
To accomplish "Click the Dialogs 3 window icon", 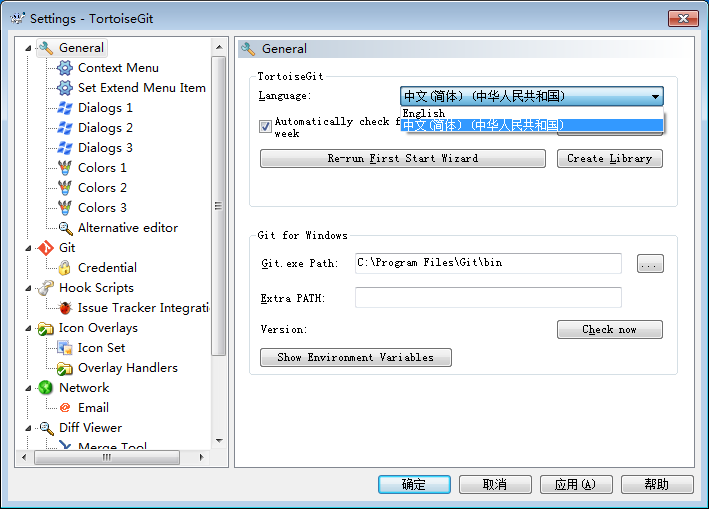I will click(65, 147).
